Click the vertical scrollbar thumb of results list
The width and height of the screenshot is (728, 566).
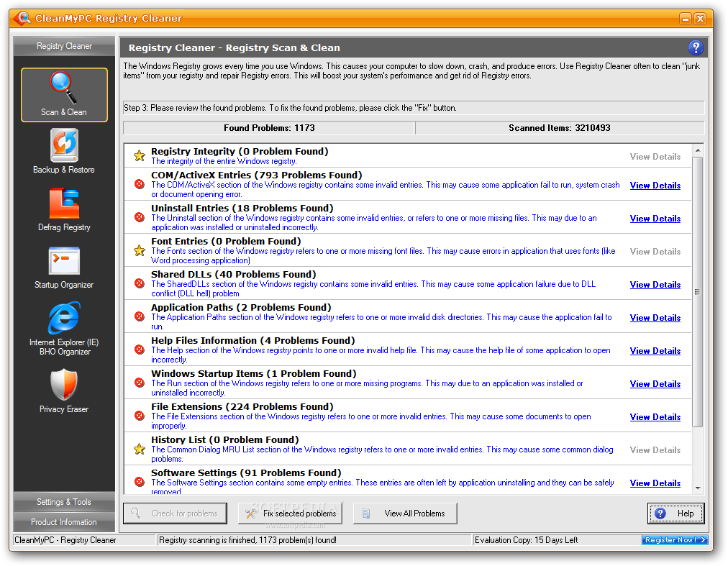point(697,291)
